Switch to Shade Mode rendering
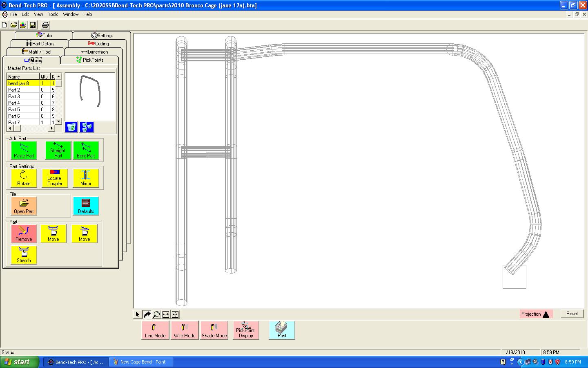This screenshot has width=588, height=368. 214,330
